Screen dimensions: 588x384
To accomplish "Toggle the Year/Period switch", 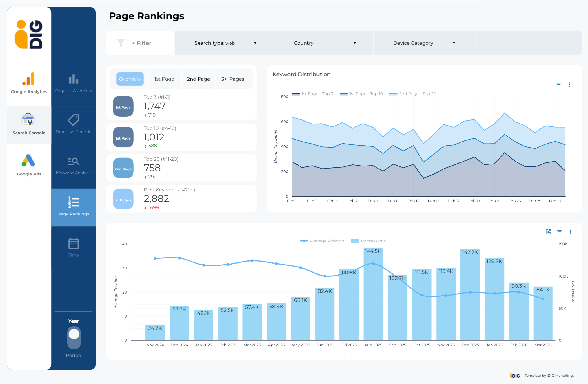I will 74,338.
